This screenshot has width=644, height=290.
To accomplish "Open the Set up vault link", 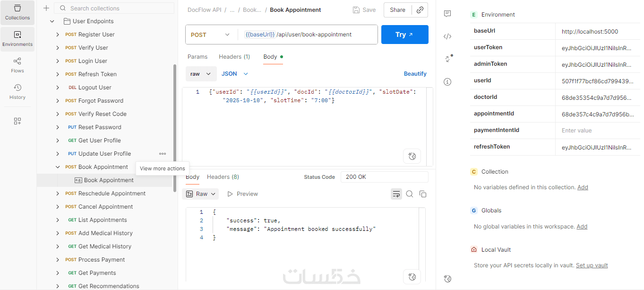I will click(x=592, y=265).
